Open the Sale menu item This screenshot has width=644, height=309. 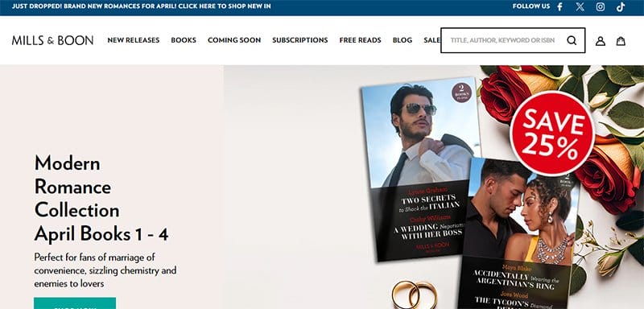point(431,40)
